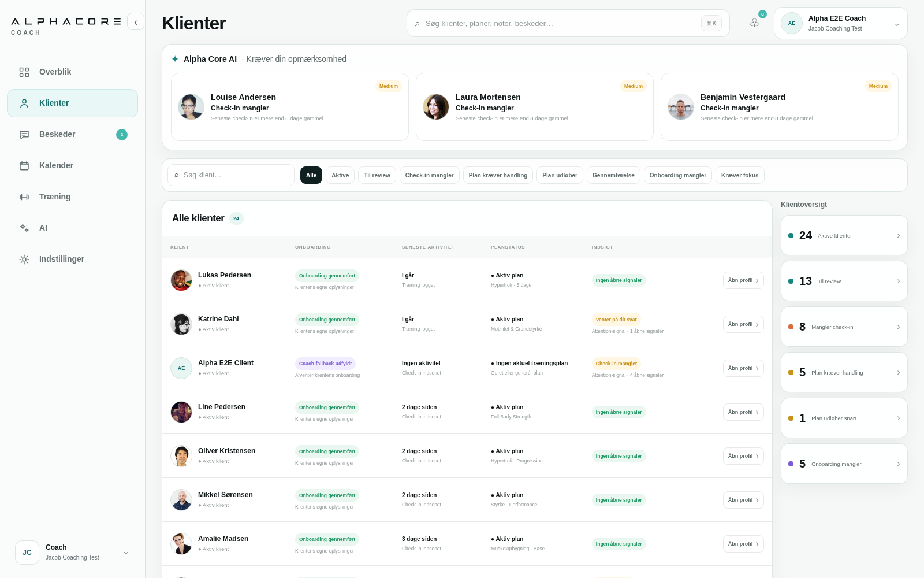This screenshot has height=578, width=924.
Task: Click Check-in mangler badge for Alpha E2E Client
Action: click(x=616, y=364)
